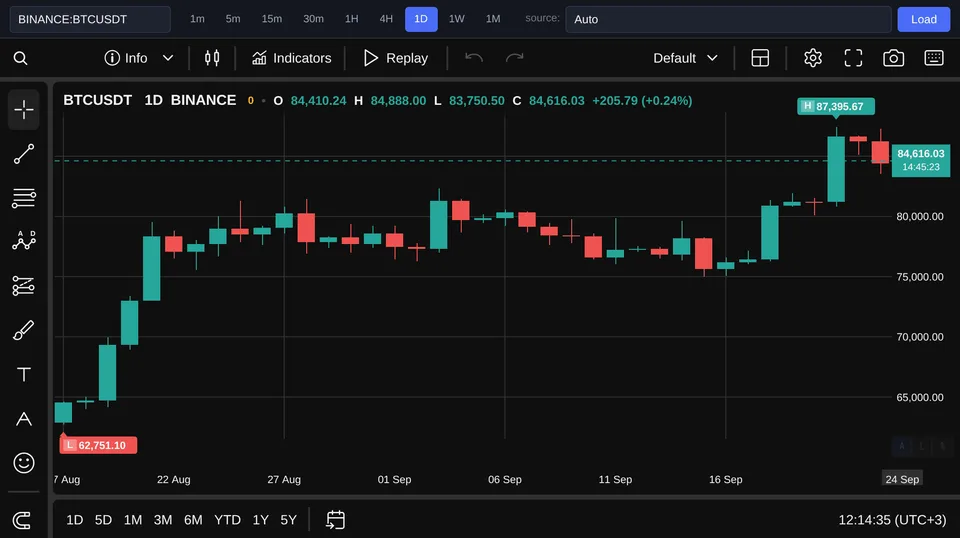Set bottom date range to YTD
Image resolution: width=960 pixels, height=538 pixels.
click(x=227, y=520)
